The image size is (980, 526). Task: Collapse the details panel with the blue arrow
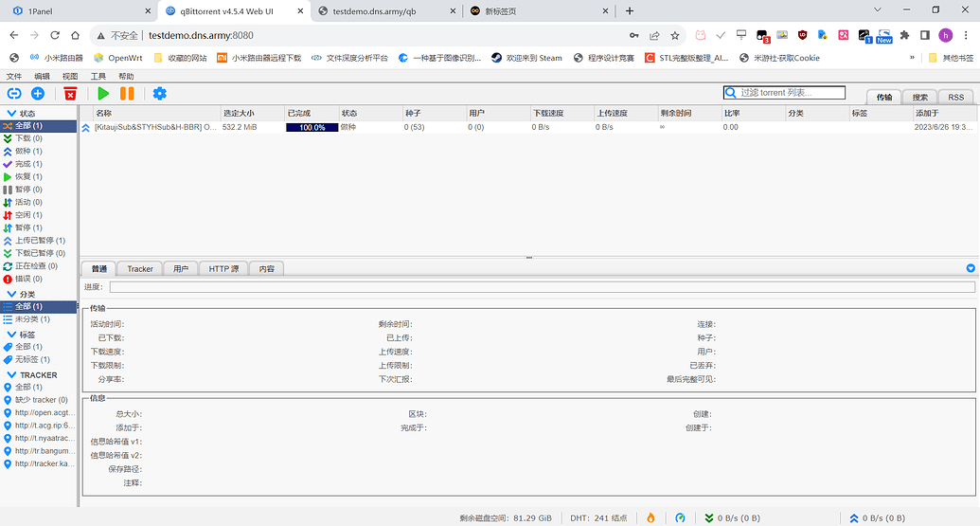click(971, 268)
